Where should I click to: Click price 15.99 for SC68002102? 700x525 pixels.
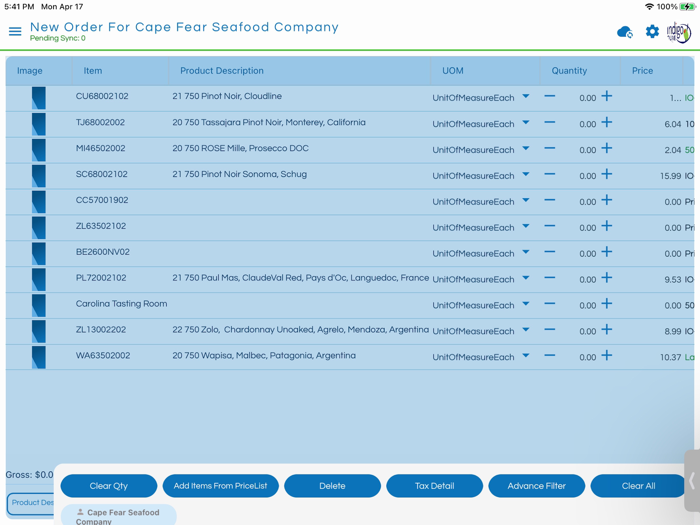point(671,176)
